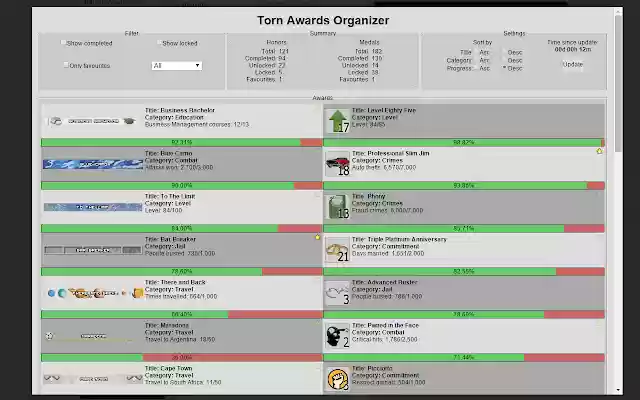640x400 pixels.
Task: Click the Title: Triple Platinum Anniversary text
Action: coord(399,239)
